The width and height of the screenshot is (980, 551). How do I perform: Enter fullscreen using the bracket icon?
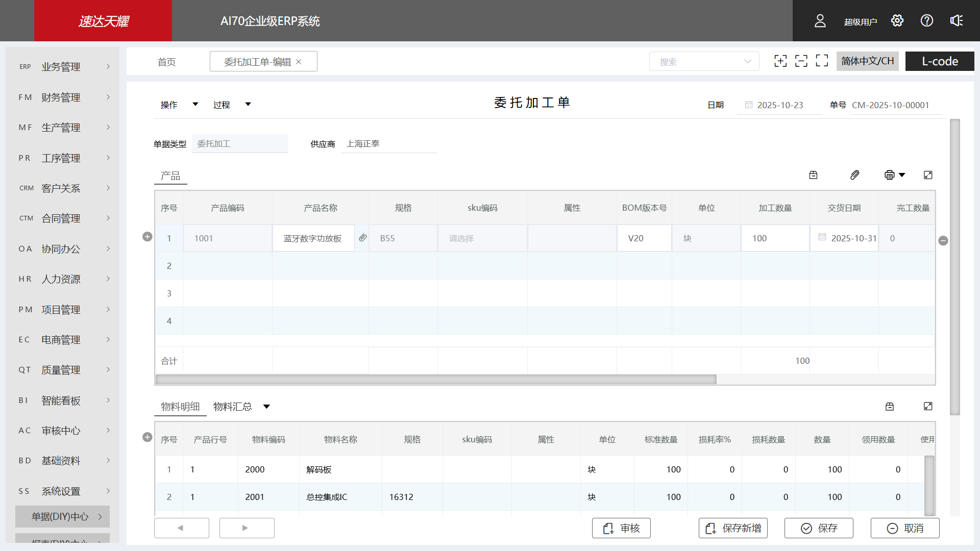coord(822,61)
